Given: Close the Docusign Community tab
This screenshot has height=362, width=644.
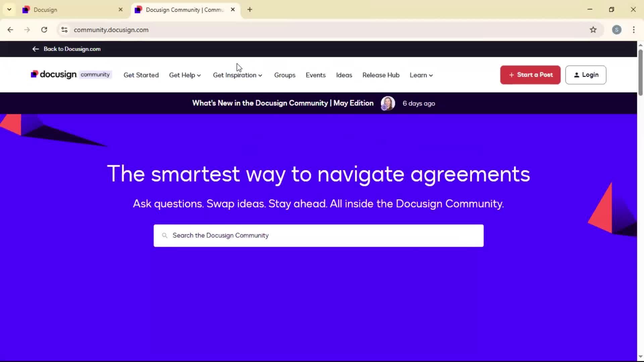Looking at the screenshot, I should (x=233, y=10).
